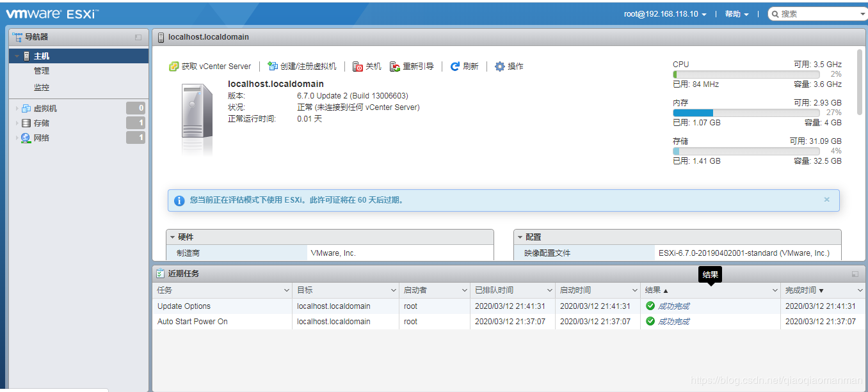
Task: Expand the 网络 tree node
Action: tap(17, 138)
